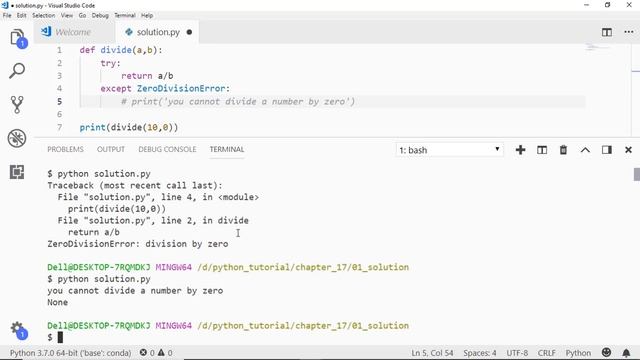The height and width of the screenshot is (360, 640).
Task: Open the Selection menu
Action: 44,16
